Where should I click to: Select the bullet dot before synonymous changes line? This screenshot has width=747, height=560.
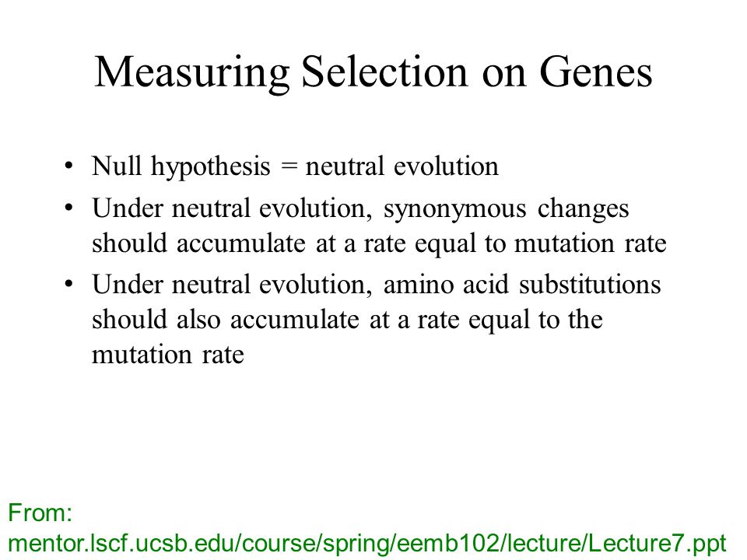tap(69, 208)
